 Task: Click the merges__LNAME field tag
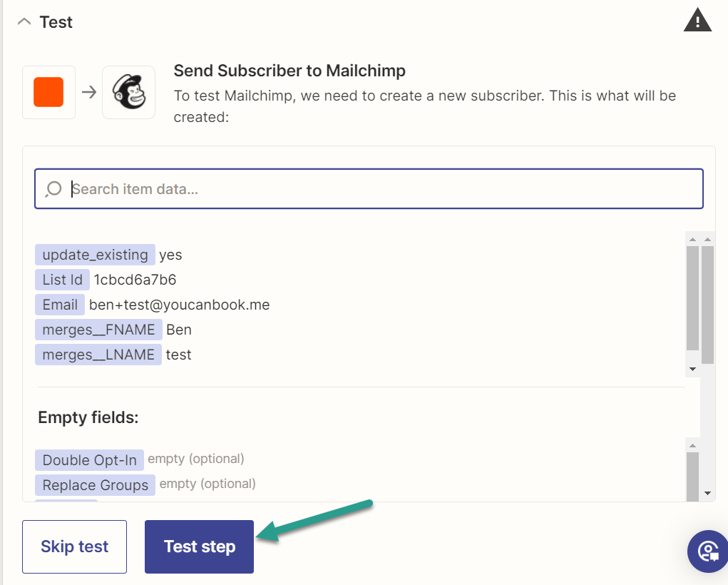(98, 355)
